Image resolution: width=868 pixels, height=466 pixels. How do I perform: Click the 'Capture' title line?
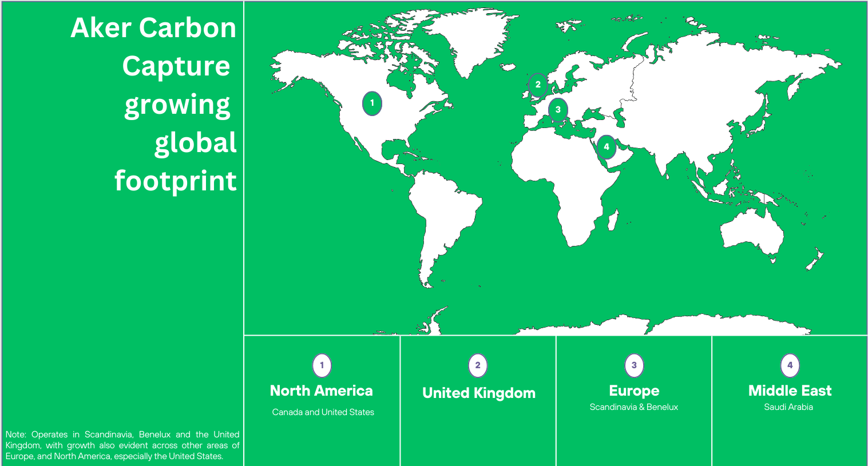click(176, 66)
